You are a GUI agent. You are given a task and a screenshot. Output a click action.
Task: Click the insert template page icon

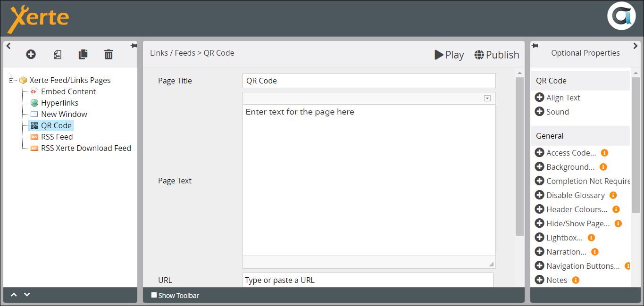(x=57, y=54)
